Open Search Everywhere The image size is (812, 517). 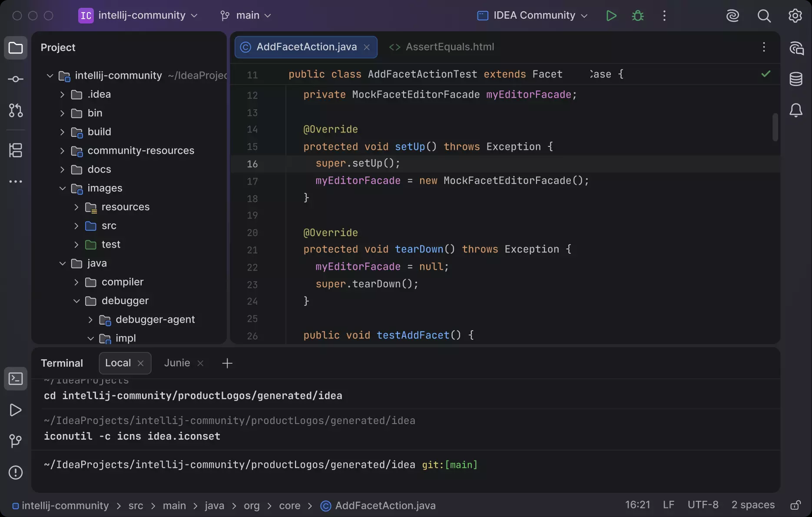click(764, 16)
